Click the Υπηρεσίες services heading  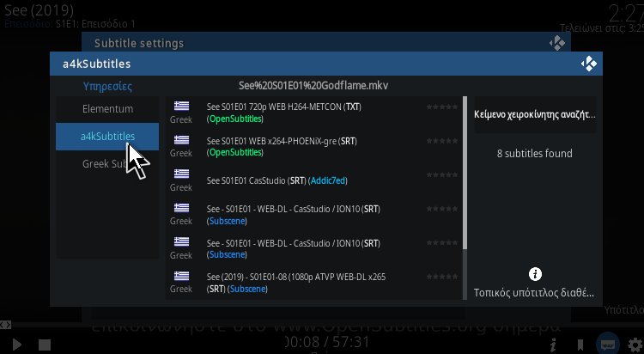(x=107, y=86)
